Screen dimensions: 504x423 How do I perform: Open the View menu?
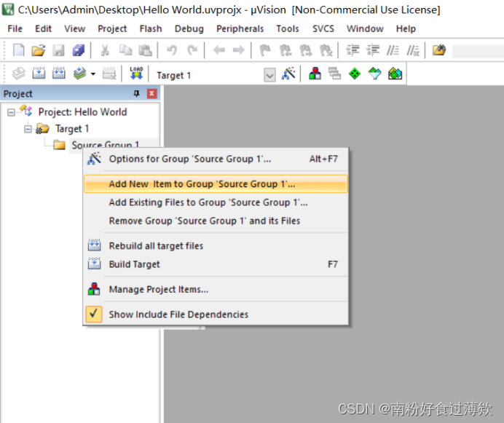tap(74, 28)
